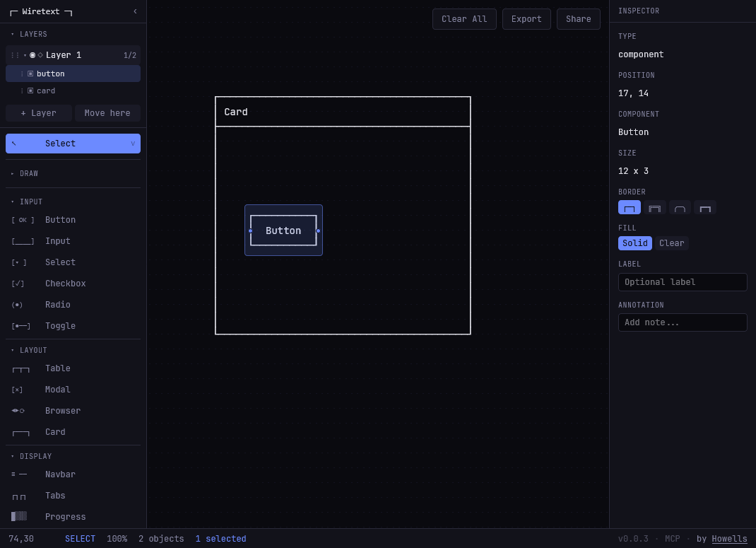Click the Clear All button

pos(464,19)
